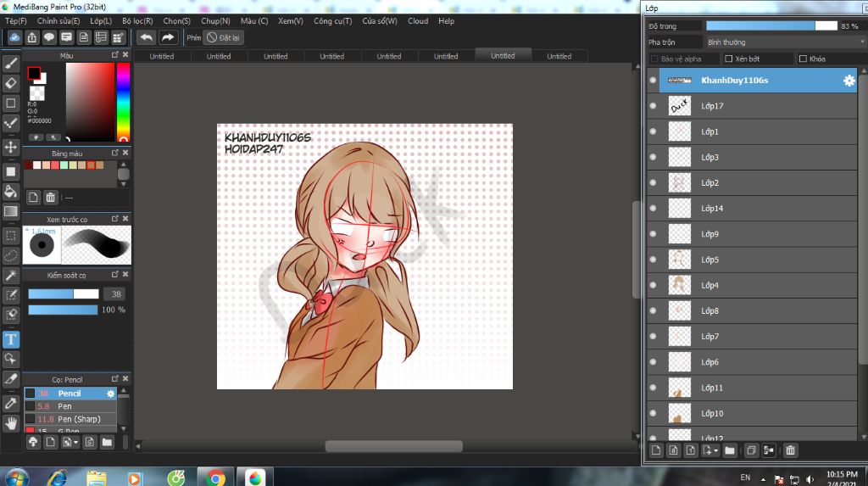Enable the Xén bớt checkbox

click(728, 59)
